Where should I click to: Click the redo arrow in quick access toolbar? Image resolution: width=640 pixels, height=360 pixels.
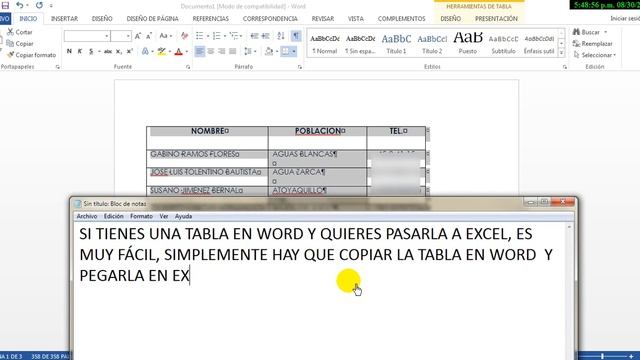tap(39, 5)
